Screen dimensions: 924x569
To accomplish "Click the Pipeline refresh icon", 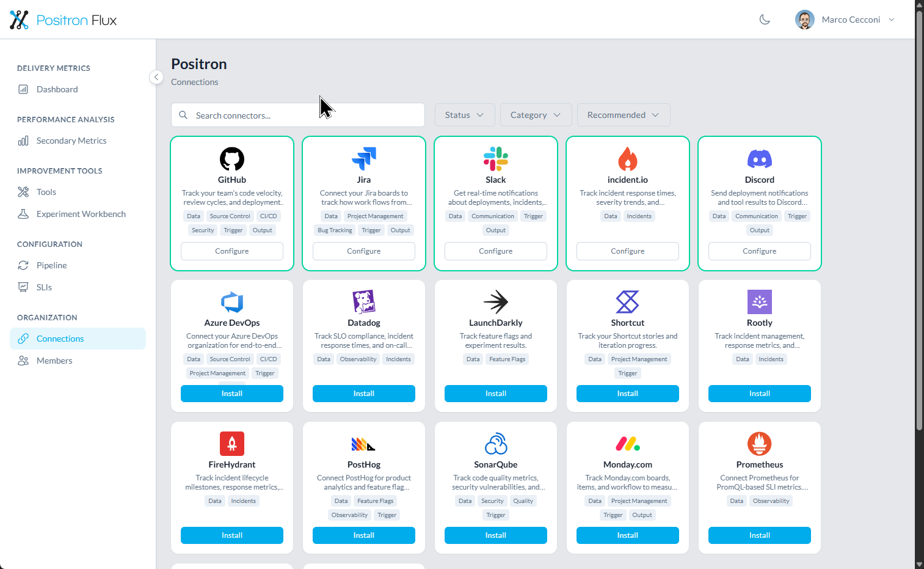I will click(23, 265).
